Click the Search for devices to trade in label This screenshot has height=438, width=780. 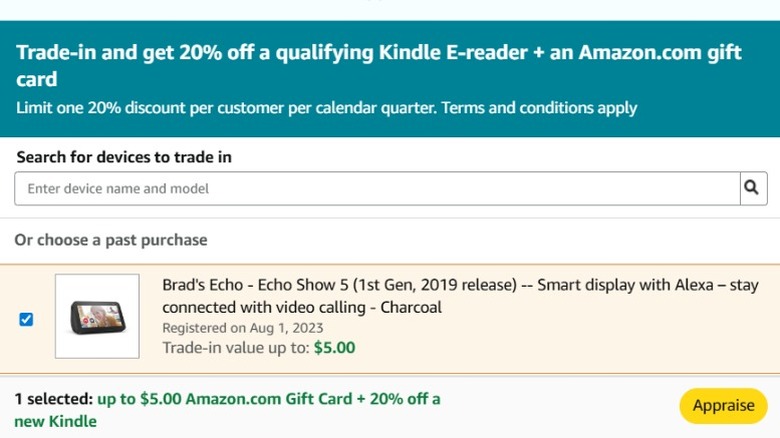coord(123,157)
